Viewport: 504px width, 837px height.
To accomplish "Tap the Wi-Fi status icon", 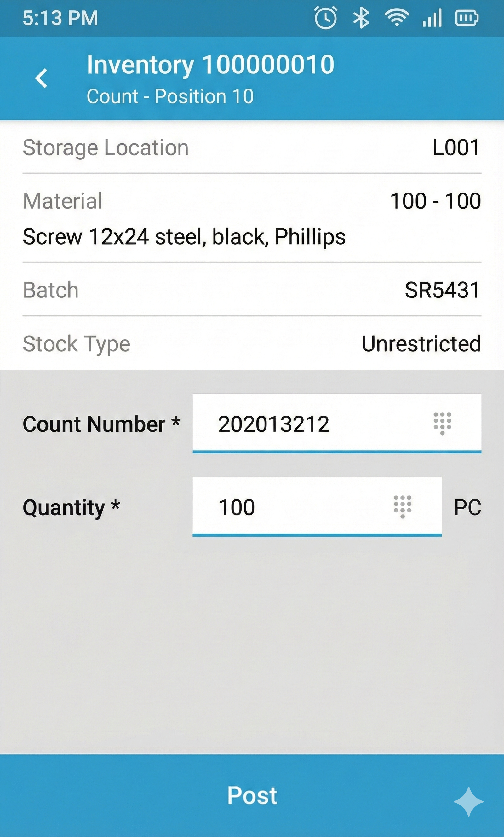I will (x=396, y=18).
